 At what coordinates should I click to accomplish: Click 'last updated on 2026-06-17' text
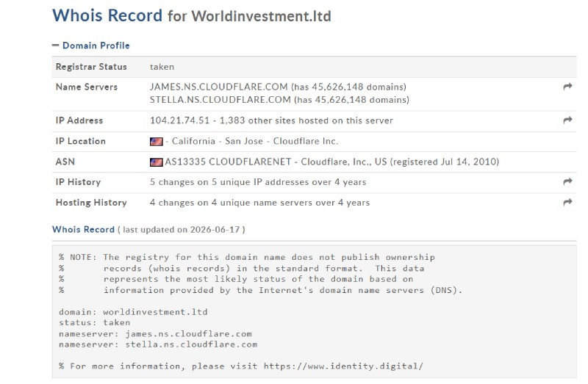coord(181,230)
